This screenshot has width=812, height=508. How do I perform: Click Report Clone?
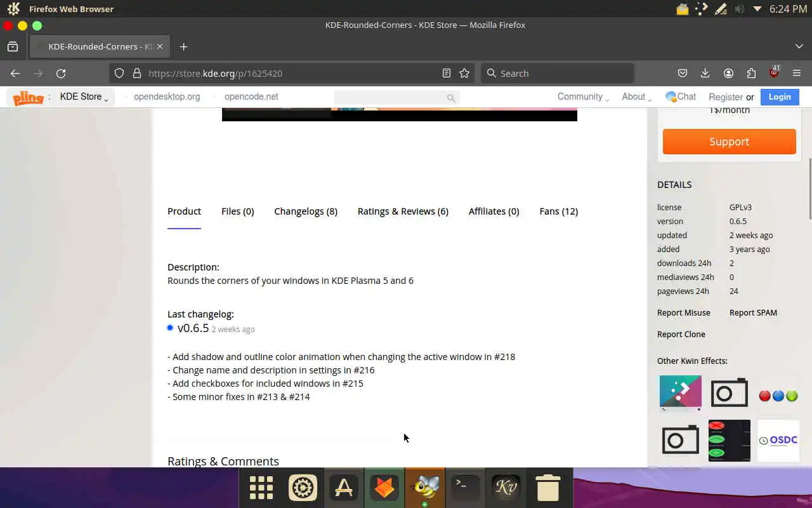click(x=681, y=334)
